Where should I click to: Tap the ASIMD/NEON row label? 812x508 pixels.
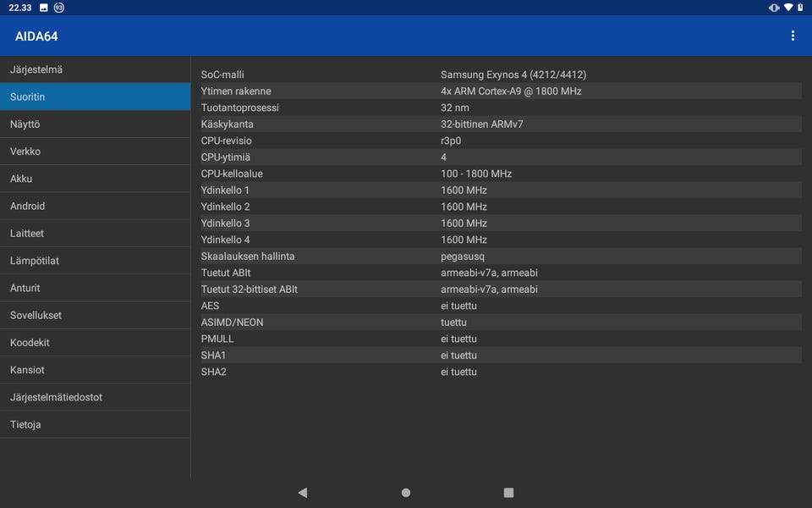click(x=232, y=323)
